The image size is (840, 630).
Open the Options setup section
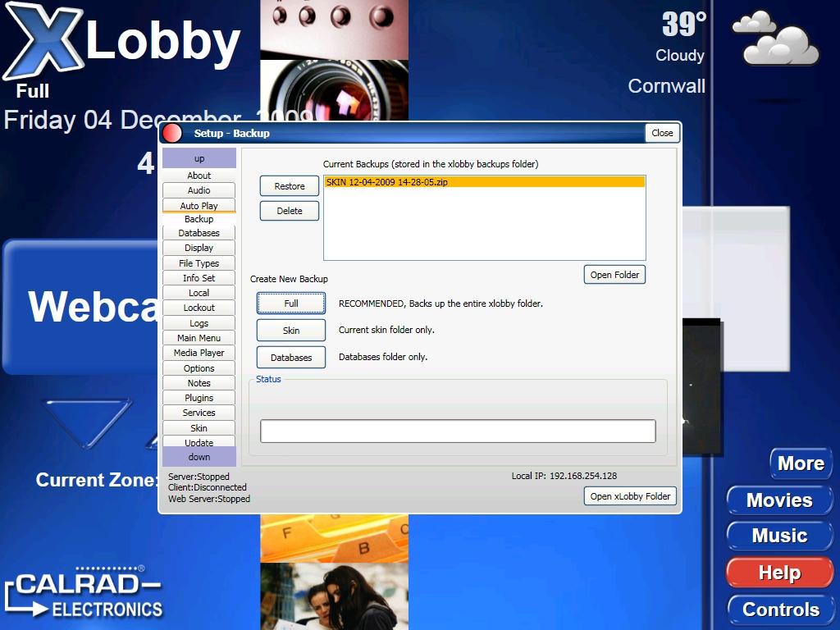click(x=199, y=368)
